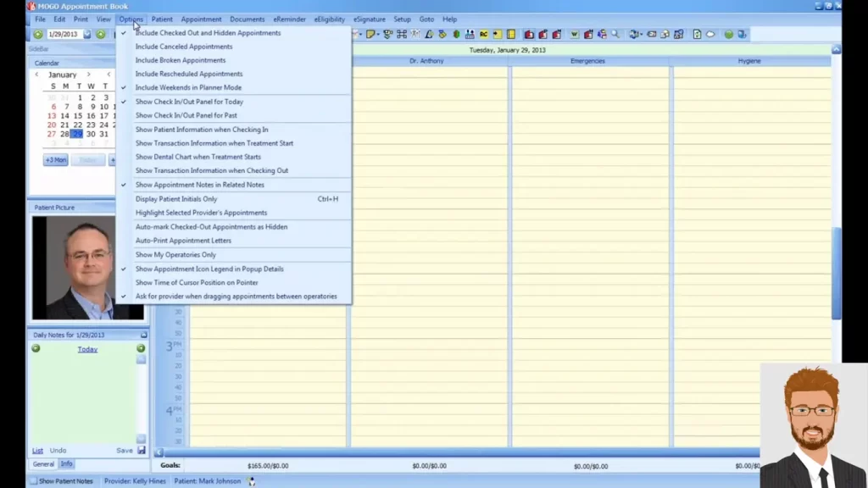Close the Patient Picture panel with its header icon
This screenshot has width=868, height=488.
click(142, 207)
